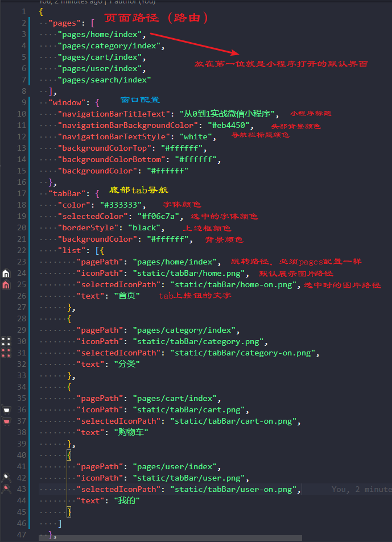392x542 pixels.
Task: Click the highlighted opening brace on line 40
Action: pos(69,455)
